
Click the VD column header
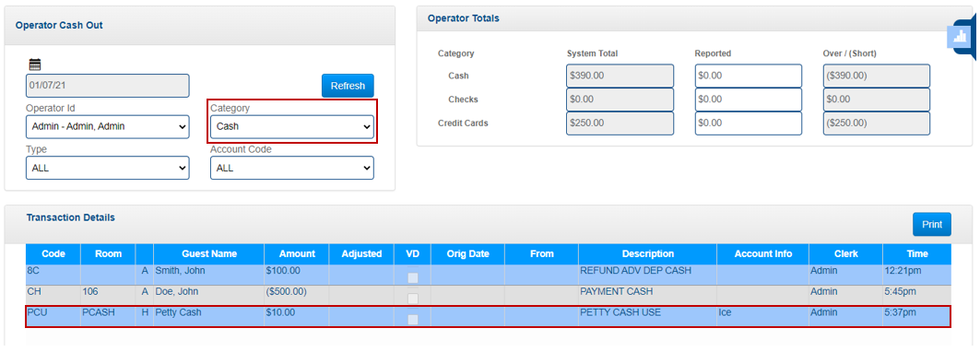[x=412, y=253]
